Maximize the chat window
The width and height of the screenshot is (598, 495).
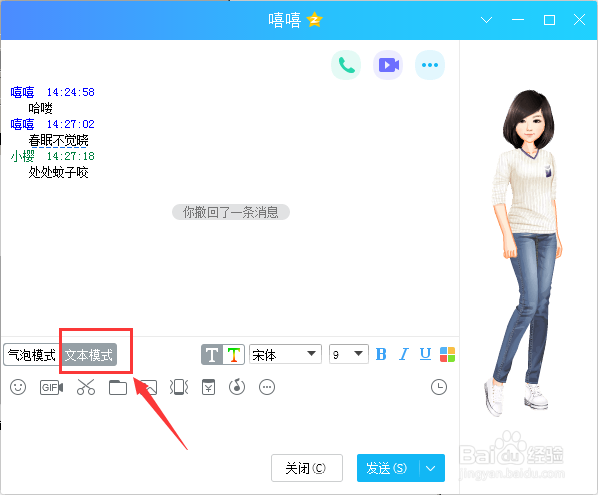[549, 20]
